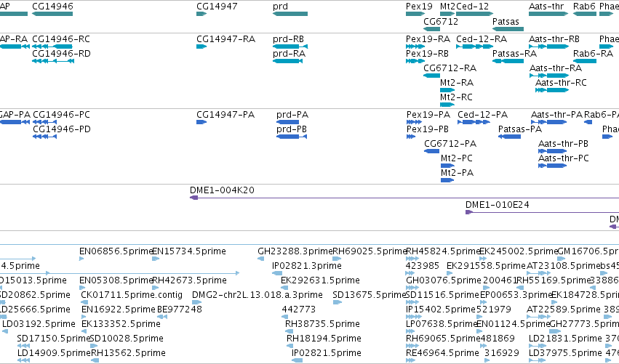Screen dimensions: 619x364
Task: Select the Pex19-PA protein glyph
Action: pyautogui.click(x=414, y=122)
